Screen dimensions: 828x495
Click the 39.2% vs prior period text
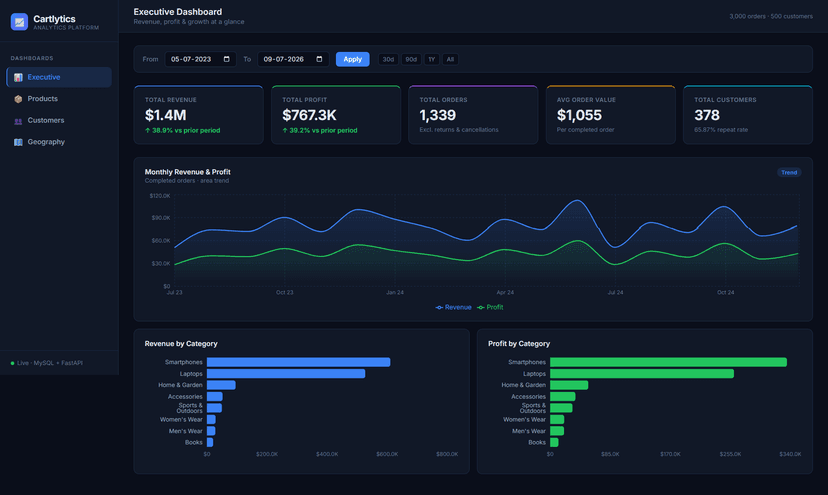[320, 130]
